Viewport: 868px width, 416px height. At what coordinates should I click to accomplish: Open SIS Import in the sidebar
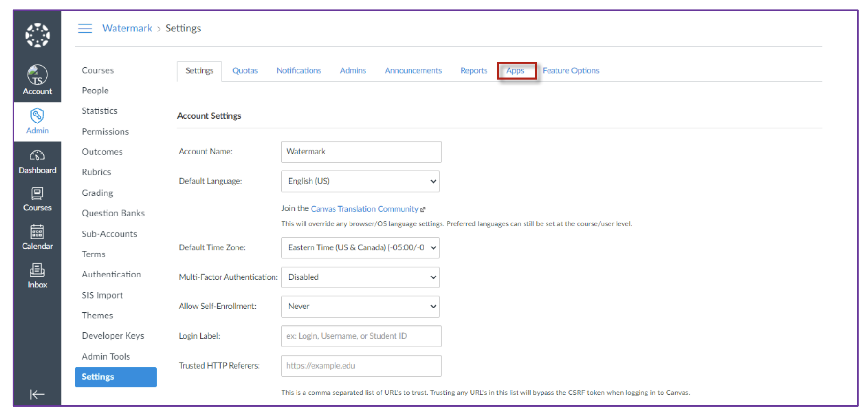[102, 295]
